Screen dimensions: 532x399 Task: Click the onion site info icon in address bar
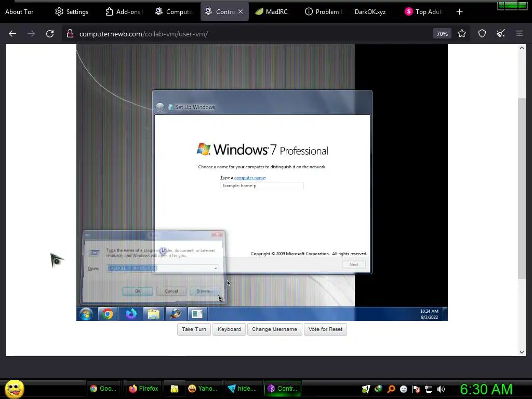click(70, 34)
